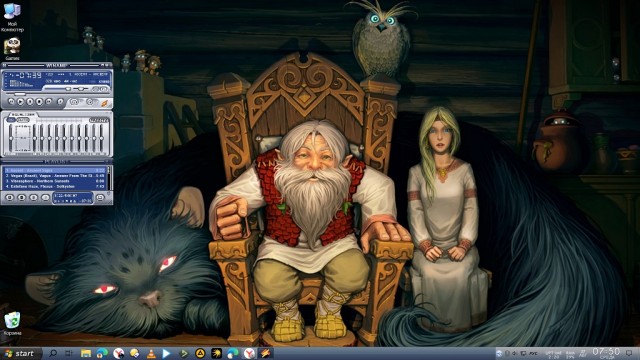Click the blue play-triangle taskbar icon

coord(167,353)
